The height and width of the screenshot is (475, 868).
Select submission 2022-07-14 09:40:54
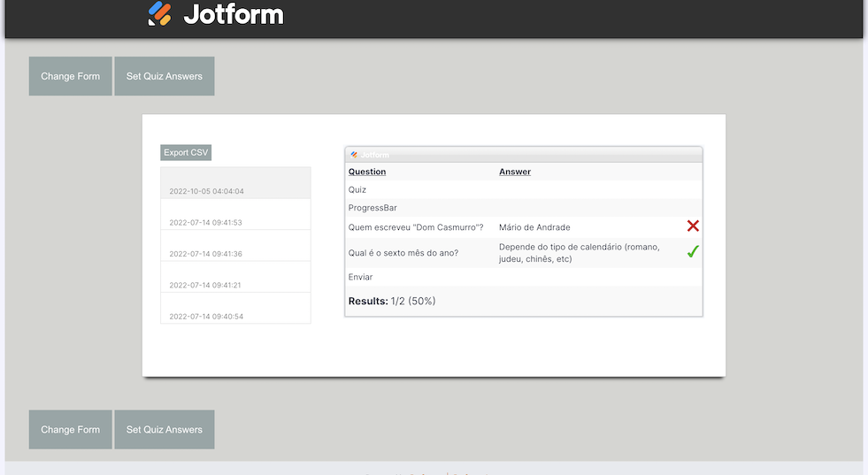(236, 308)
